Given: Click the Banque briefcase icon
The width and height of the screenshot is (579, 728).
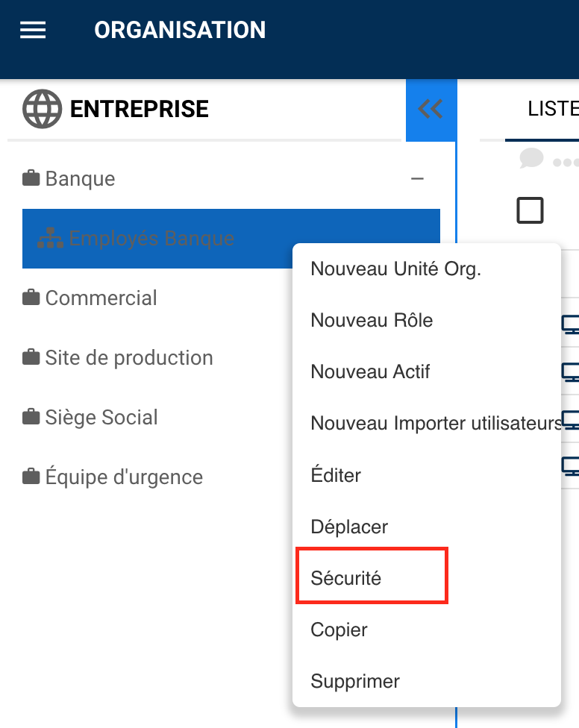Looking at the screenshot, I should pyautogui.click(x=31, y=179).
